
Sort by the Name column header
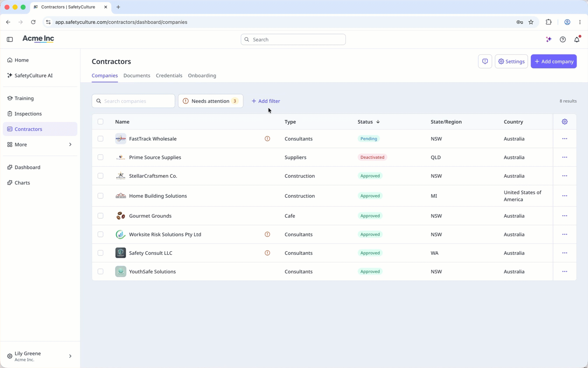pyautogui.click(x=122, y=122)
